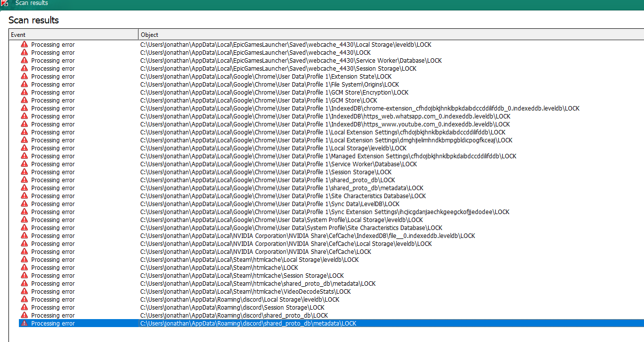
Task: Click the error icon for discord Local Storage leveldb LOCK
Action: (x=24, y=299)
